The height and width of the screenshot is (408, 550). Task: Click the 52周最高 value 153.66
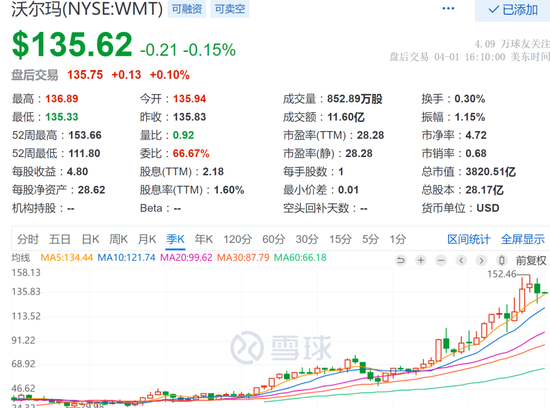pos(85,135)
